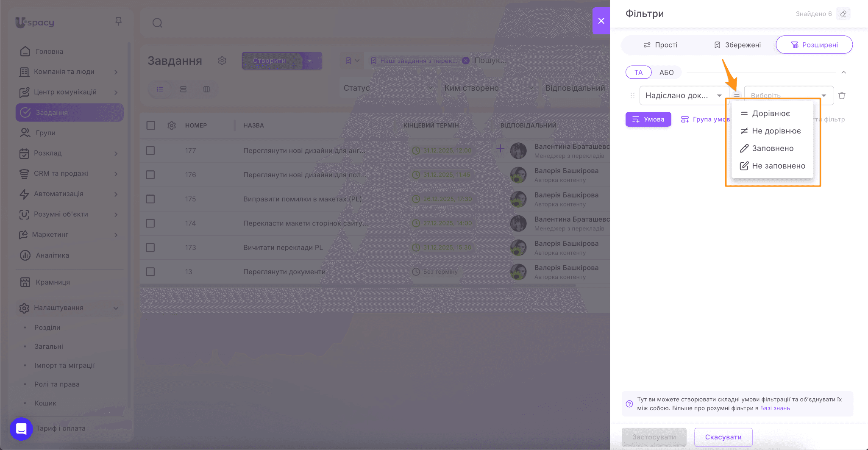868x450 pixels.
Task: Remove the saved filter chip with the x
Action: click(x=466, y=61)
